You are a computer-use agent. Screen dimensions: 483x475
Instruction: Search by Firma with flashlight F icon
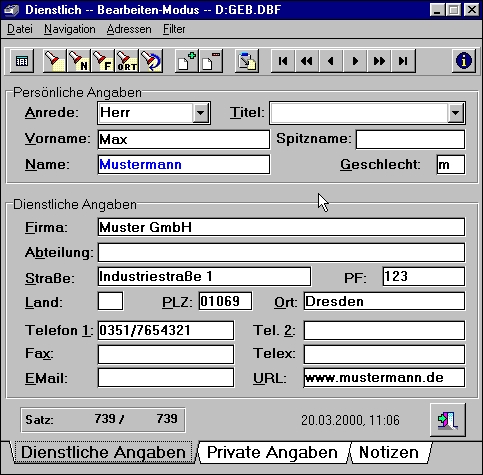click(x=103, y=61)
